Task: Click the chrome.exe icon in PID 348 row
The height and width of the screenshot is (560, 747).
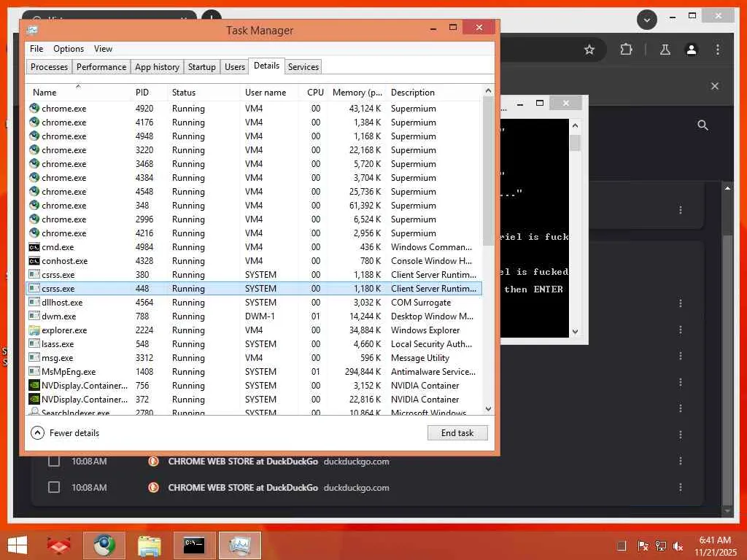Action: [34, 205]
